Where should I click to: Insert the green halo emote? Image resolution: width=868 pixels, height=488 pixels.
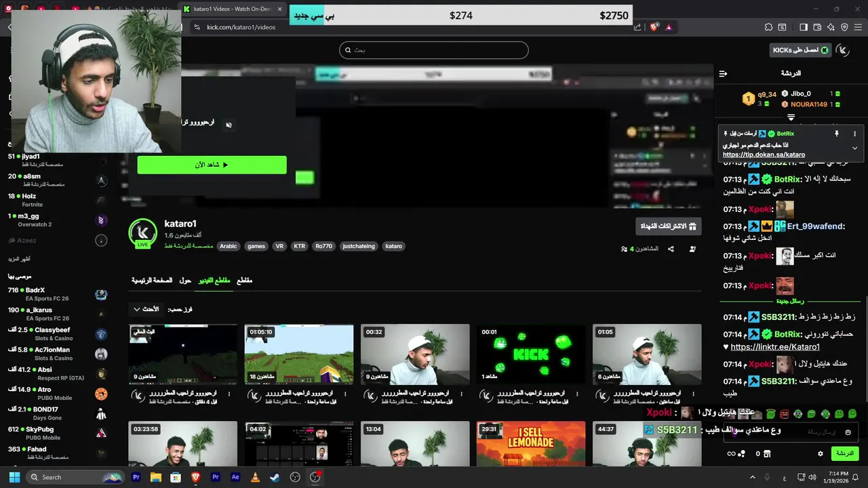pyautogui.click(x=770, y=413)
